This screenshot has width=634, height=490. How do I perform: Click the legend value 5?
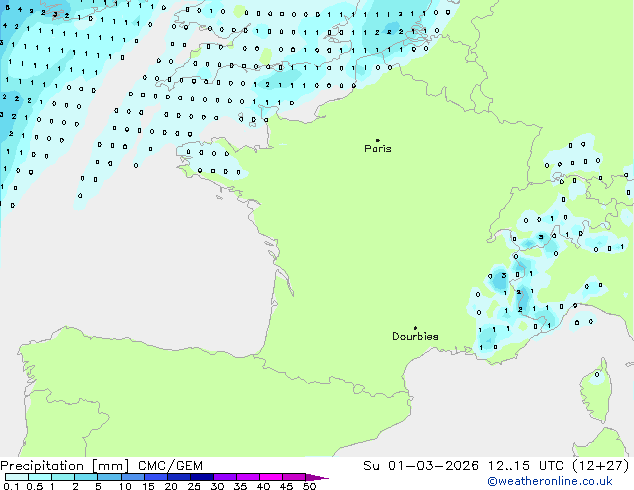click(x=98, y=486)
